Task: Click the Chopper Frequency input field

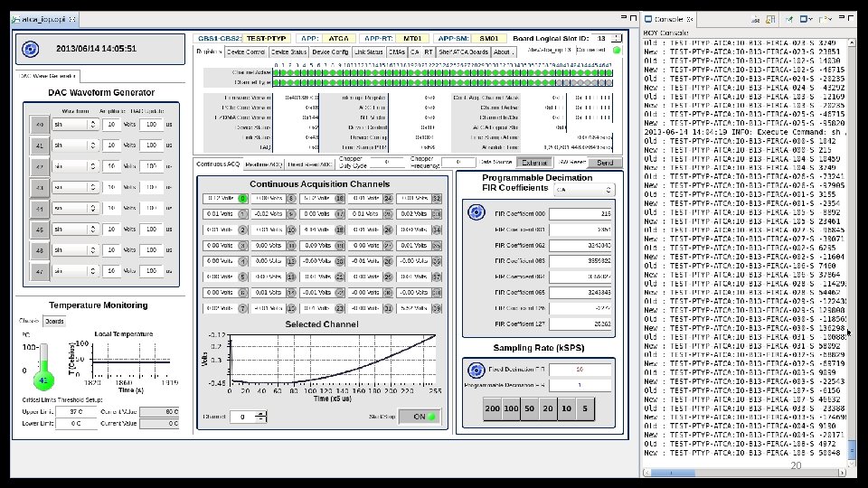Action: (x=458, y=162)
